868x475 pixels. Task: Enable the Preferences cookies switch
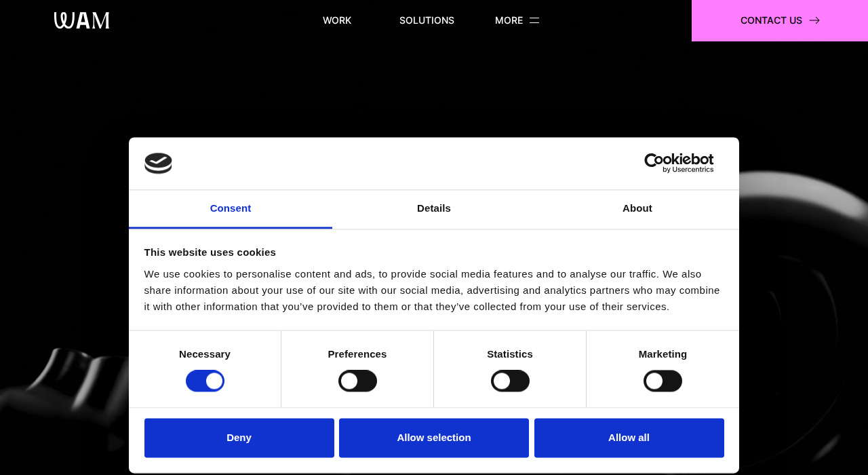[357, 381]
